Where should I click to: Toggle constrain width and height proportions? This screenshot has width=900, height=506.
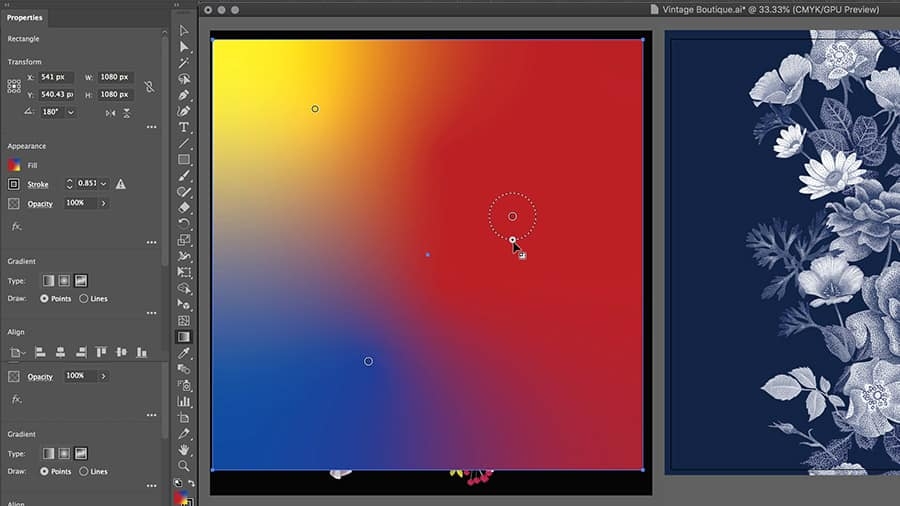(149, 86)
